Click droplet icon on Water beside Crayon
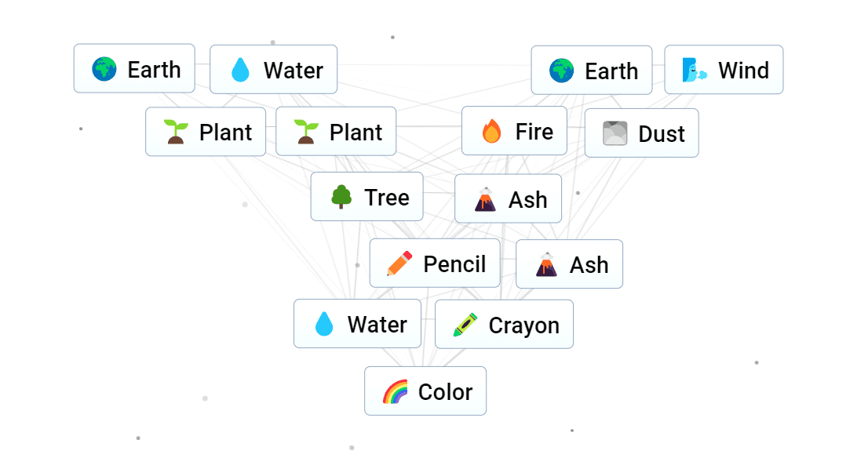 (324, 324)
